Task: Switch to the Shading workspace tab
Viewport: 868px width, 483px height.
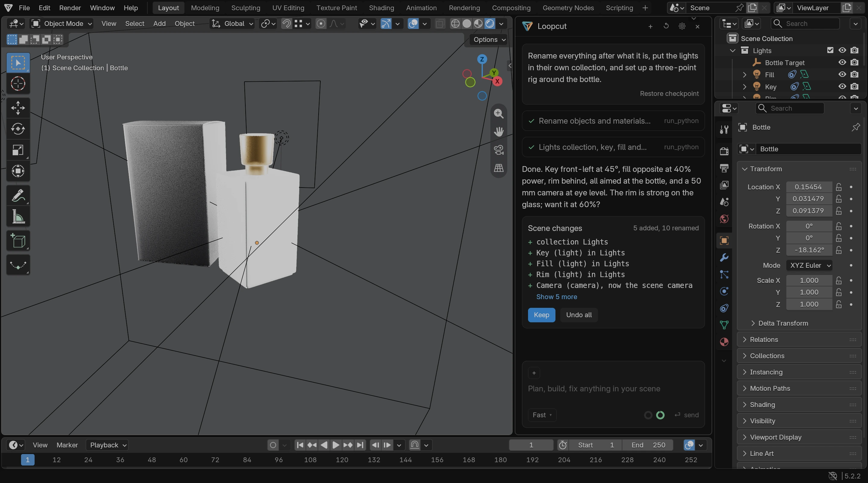Action: coord(381,8)
